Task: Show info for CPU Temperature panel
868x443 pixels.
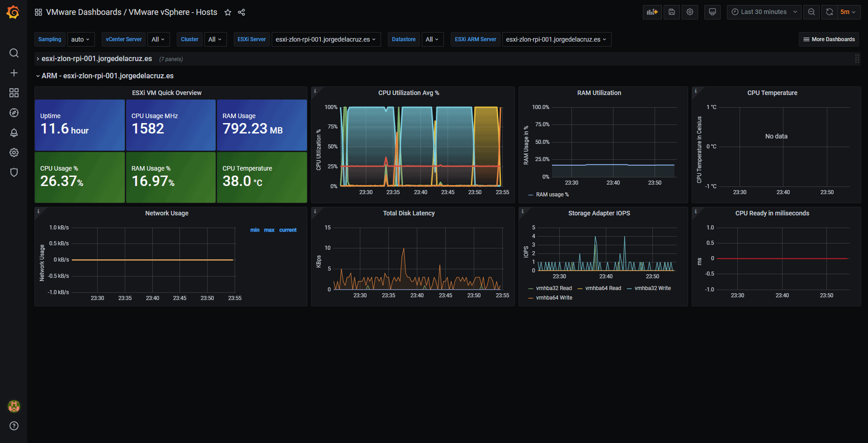Action: tap(696, 91)
